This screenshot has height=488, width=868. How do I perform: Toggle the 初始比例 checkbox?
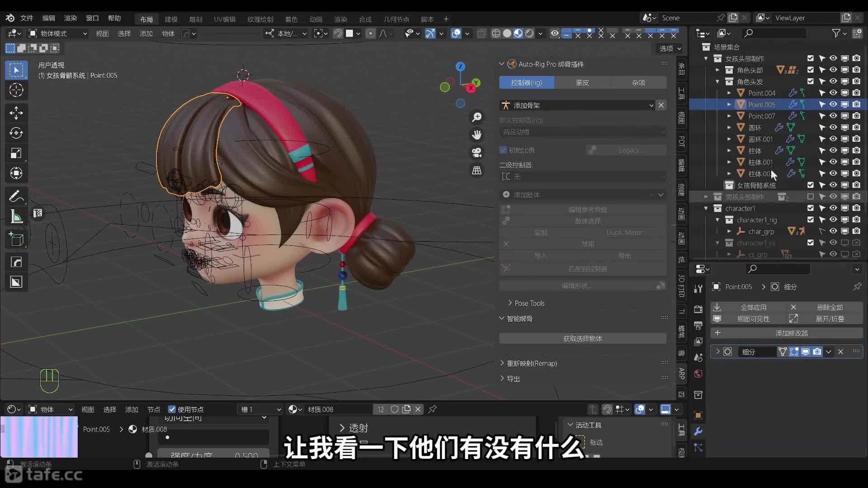click(503, 150)
